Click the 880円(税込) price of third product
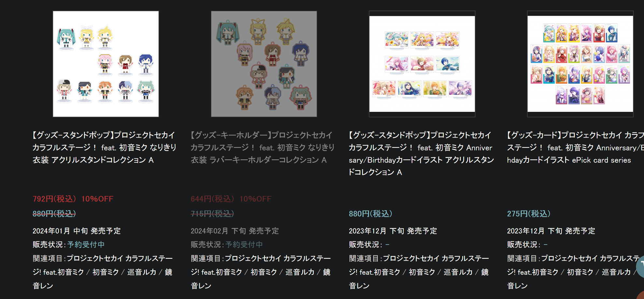The width and height of the screenshot is (644, 299). 371,214
